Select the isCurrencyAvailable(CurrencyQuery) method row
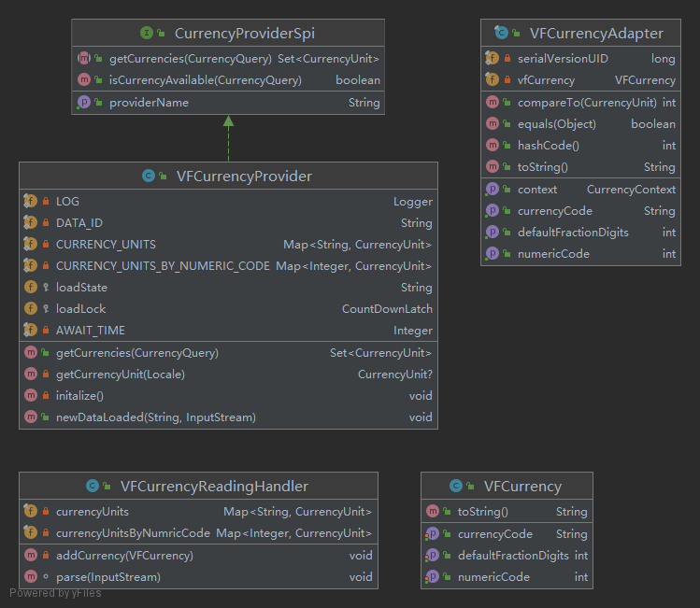This screenshot has width=700, height=608. 228,79
